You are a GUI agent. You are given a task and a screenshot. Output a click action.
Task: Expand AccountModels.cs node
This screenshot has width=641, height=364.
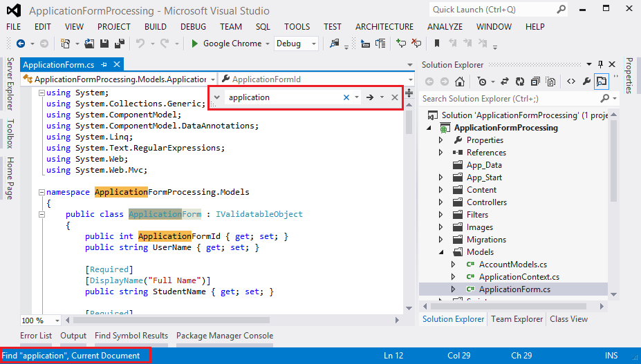(x=453, y=265)
